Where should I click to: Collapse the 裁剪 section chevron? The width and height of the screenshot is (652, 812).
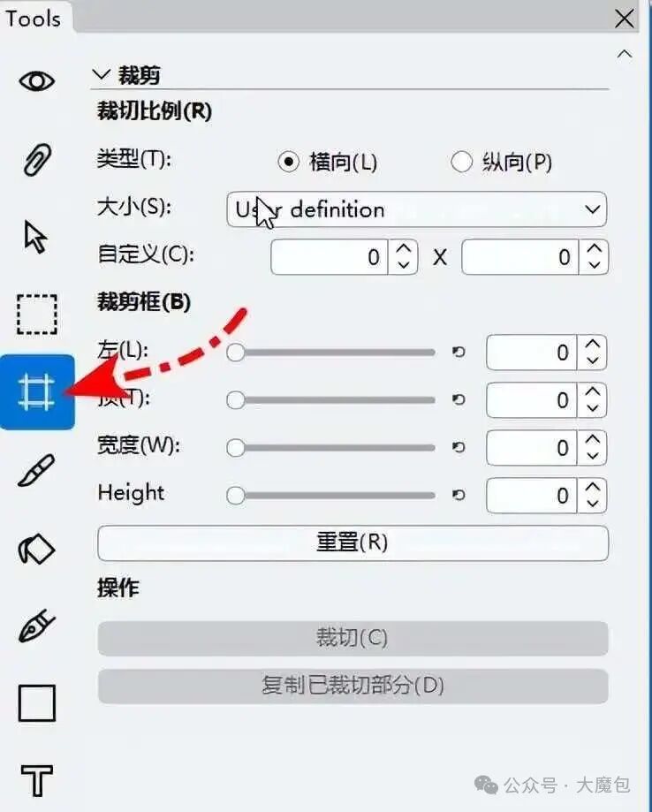coord(101,75)
